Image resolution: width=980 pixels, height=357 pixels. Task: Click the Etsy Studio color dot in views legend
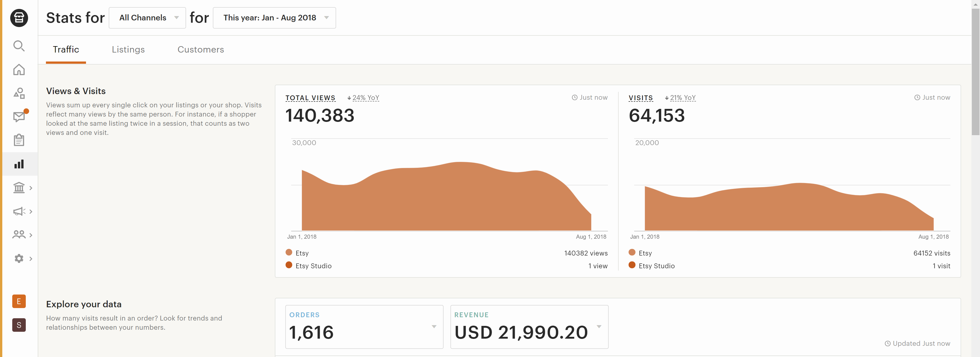(x=289, y=265)
